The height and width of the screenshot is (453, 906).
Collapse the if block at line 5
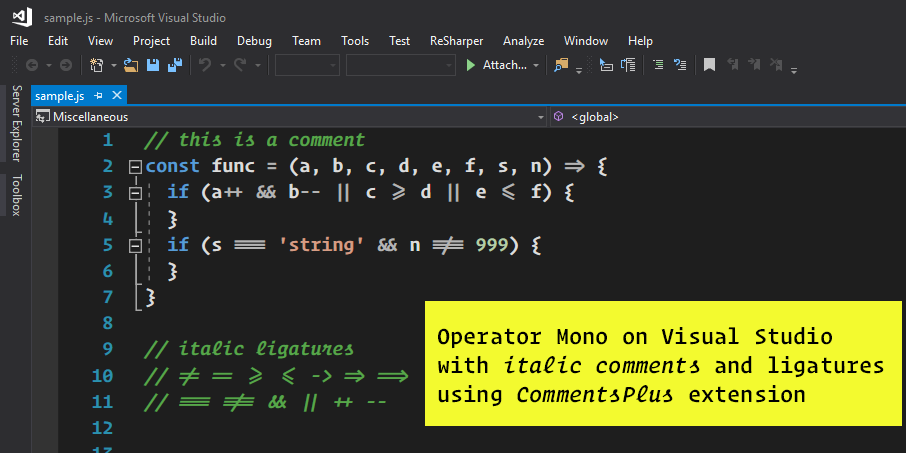[135, 246]
